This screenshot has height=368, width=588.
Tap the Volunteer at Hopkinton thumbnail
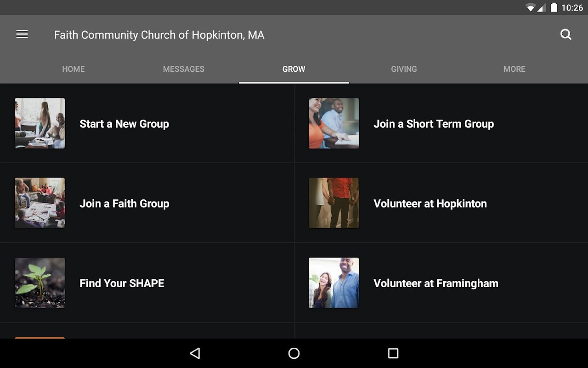(334, 203)
